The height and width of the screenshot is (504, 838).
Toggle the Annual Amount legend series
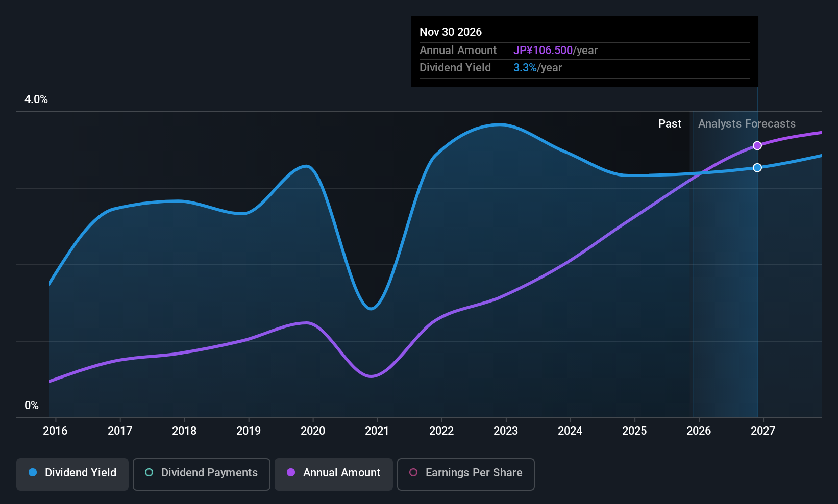334,474
